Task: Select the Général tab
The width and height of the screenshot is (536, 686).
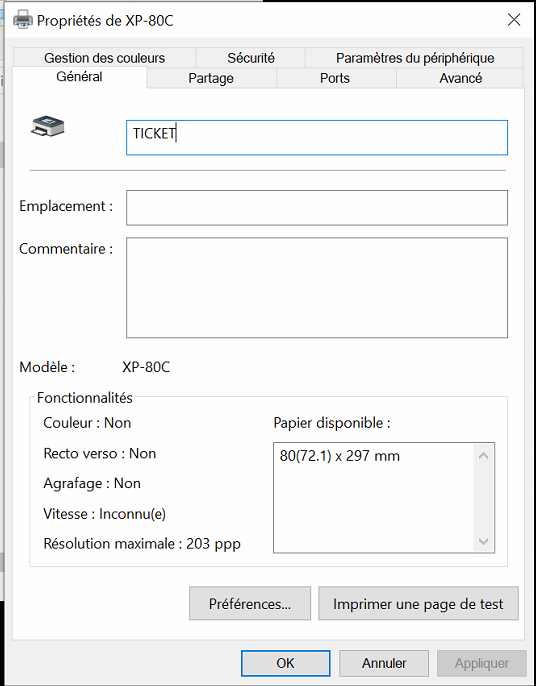Action: click(79, 77)
